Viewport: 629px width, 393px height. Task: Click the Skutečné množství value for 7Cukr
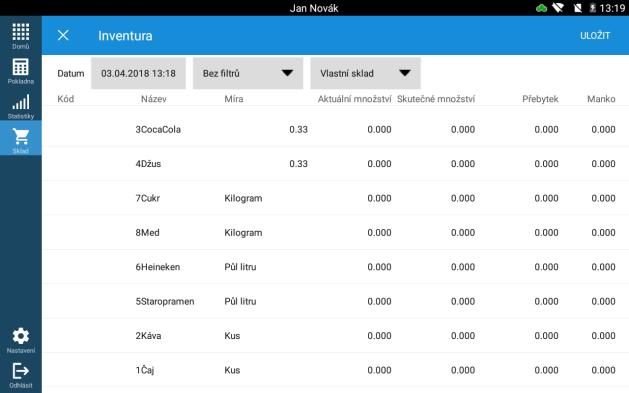coord(463,199)
